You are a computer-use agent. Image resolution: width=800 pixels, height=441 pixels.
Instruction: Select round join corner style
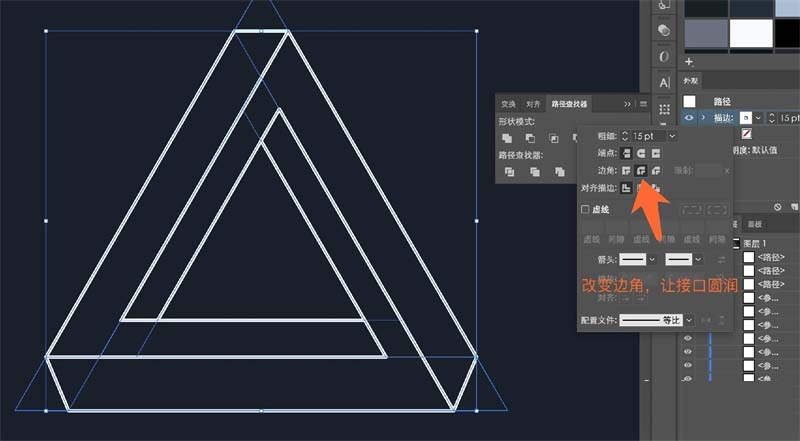[x=641, y=170]
